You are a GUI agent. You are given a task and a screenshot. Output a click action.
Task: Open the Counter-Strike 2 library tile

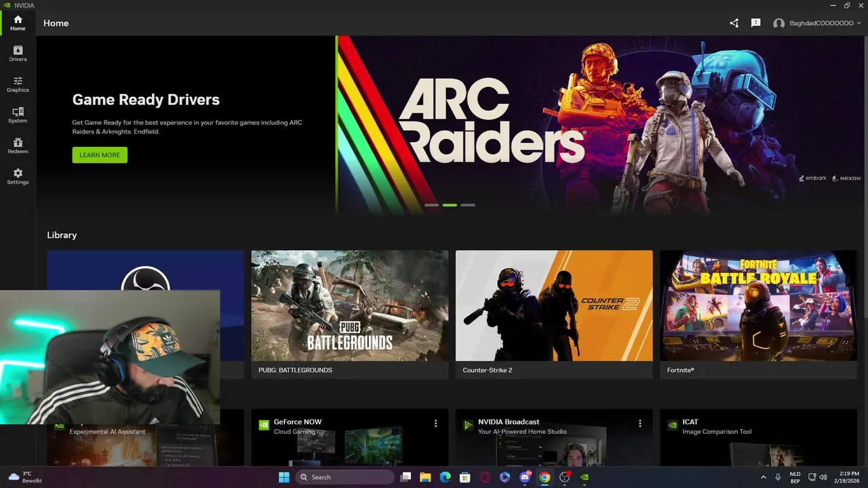[554, 314]
